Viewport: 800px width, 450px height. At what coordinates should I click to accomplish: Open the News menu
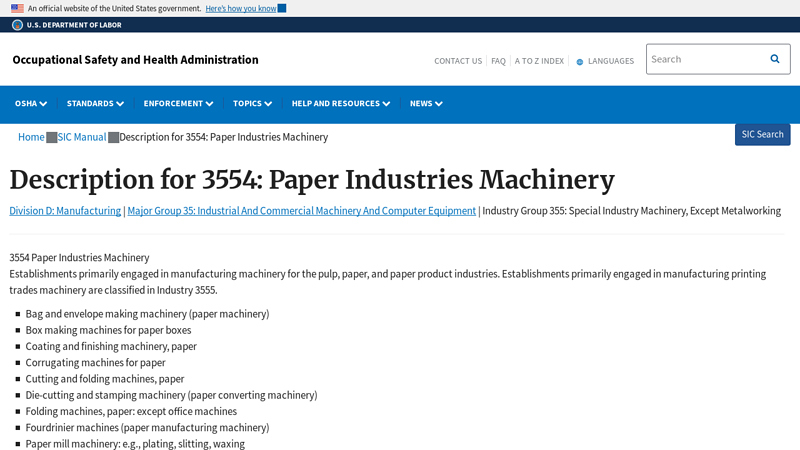coord(426,104)
